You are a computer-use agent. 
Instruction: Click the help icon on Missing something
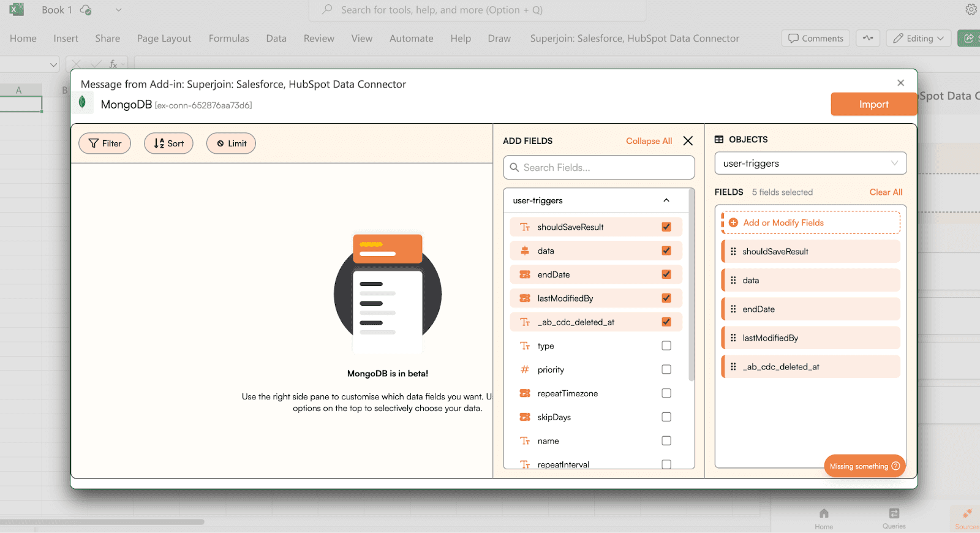895,466
